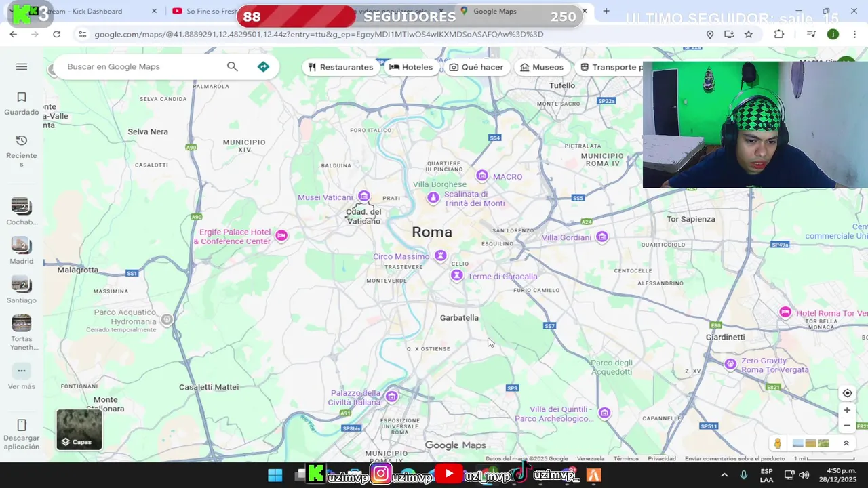
Task: Click Parco Acquatico Hydromania pin
Action: click(x=167, y=320)
